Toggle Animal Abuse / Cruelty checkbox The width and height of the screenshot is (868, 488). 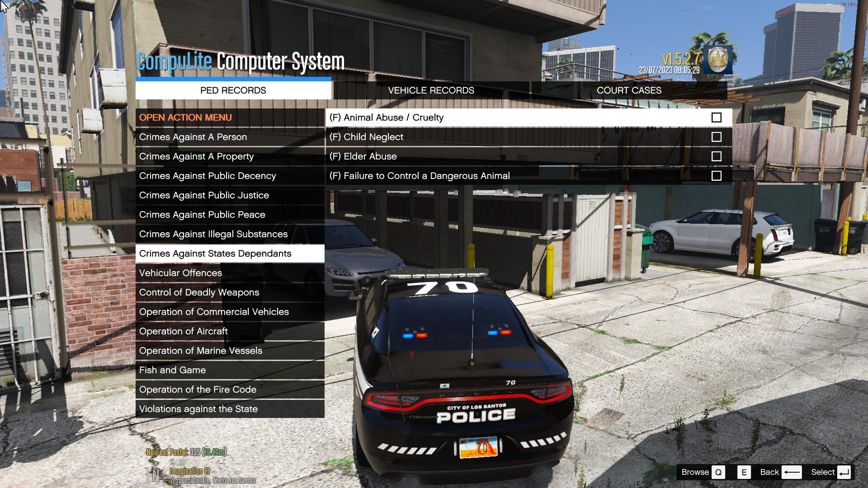716,117
